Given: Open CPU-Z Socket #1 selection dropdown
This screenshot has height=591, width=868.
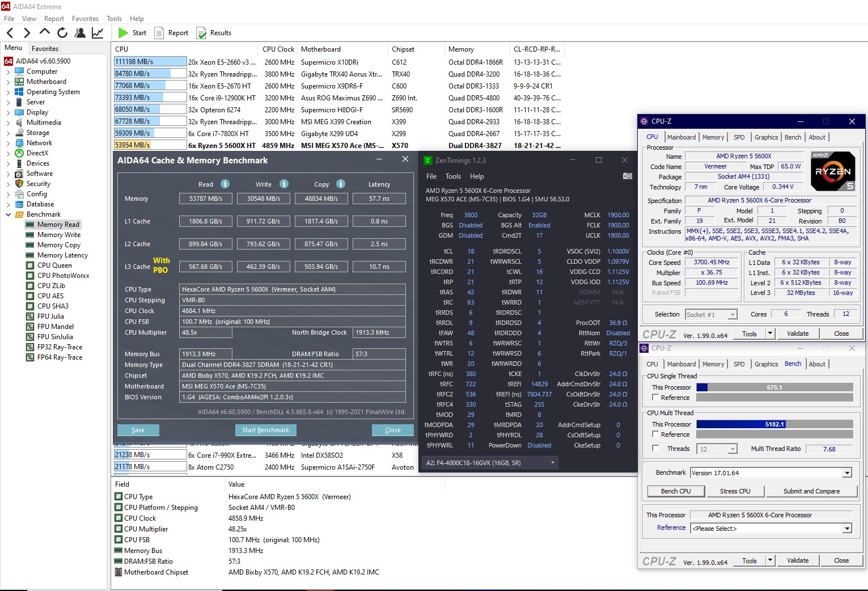Looking at the screenshot, I should (732, 315).
